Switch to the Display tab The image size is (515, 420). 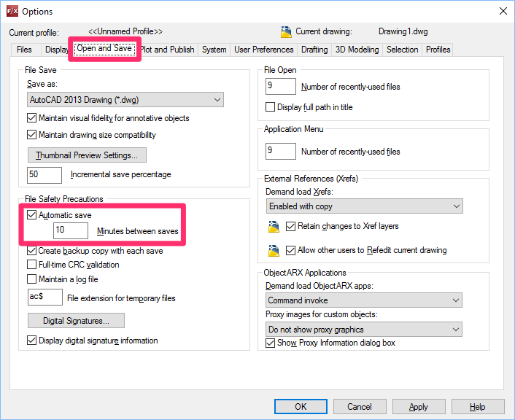pos(56,50)
